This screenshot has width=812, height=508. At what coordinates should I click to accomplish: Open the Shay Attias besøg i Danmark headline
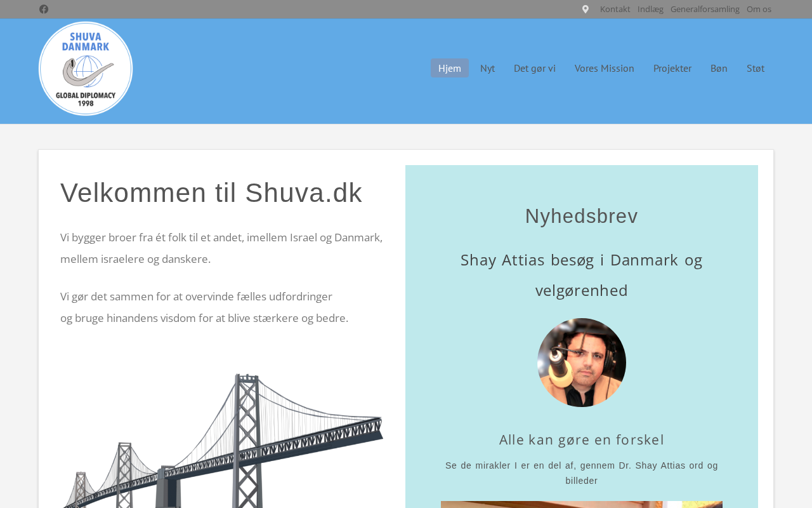point(582,275)
